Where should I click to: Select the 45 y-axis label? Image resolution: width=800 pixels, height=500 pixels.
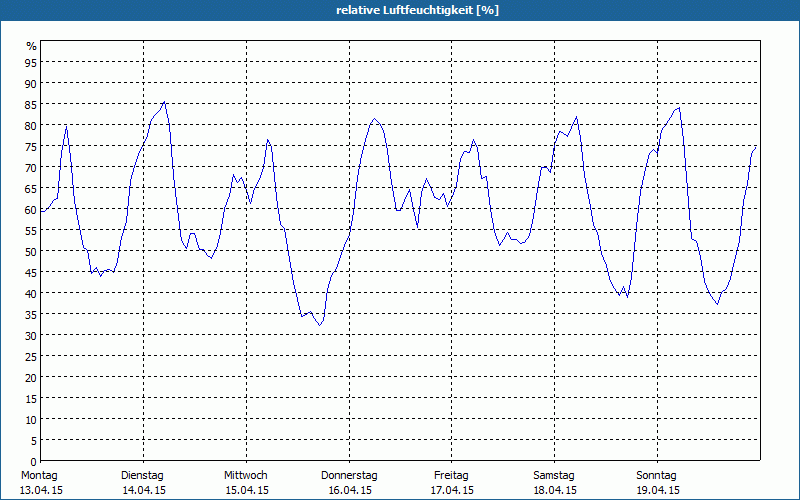31,272
